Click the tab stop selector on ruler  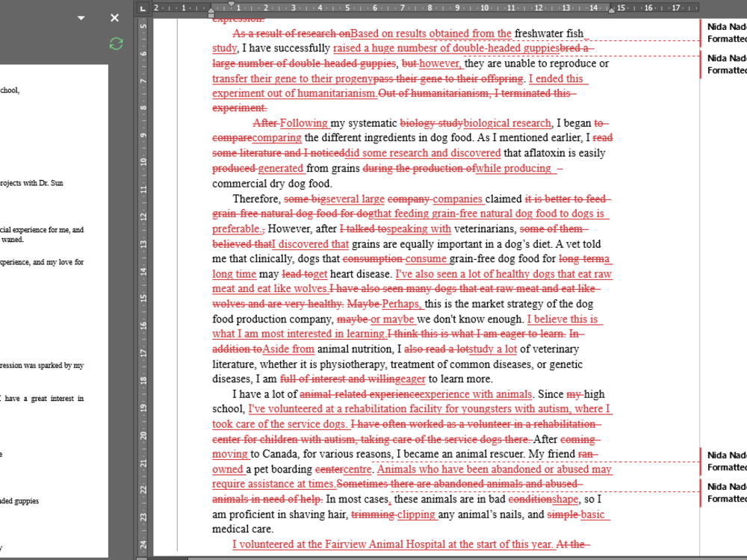pyautogui.click(x=143, y=8)
